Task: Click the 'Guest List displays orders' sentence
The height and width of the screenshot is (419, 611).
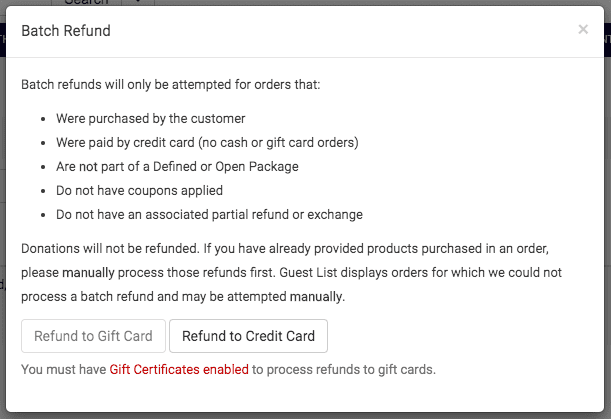Action: [460, 272]
